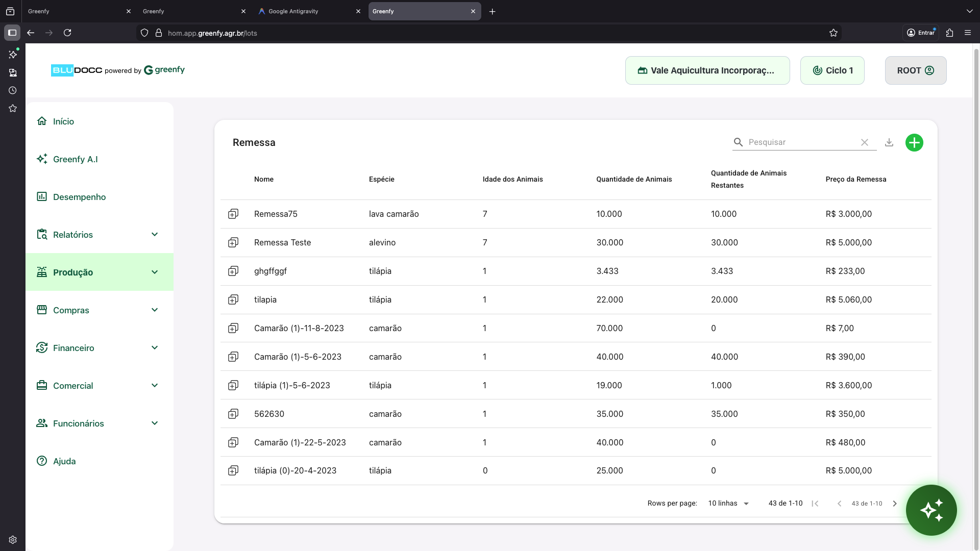
Task: Go to next page arrow in pagination
Action: click(895, 504)
